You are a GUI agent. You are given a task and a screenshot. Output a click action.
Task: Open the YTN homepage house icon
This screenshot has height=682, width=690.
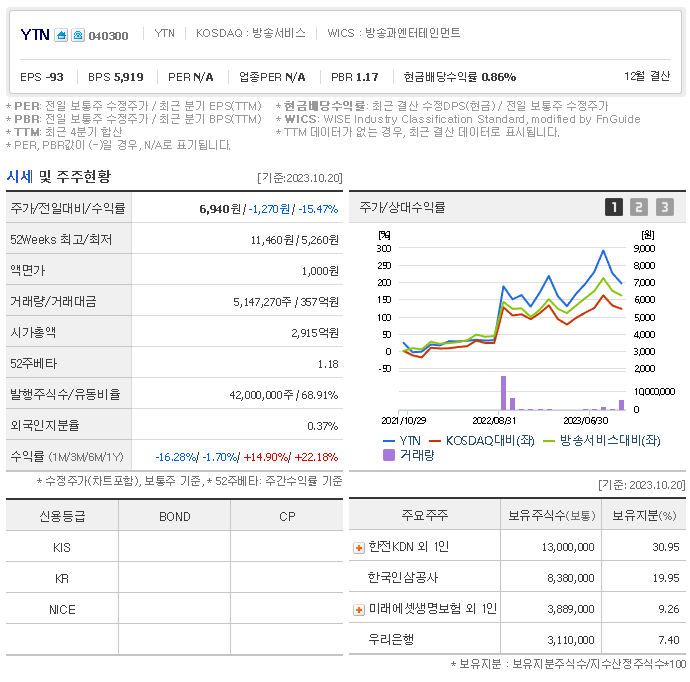click(x=61, y=35)
